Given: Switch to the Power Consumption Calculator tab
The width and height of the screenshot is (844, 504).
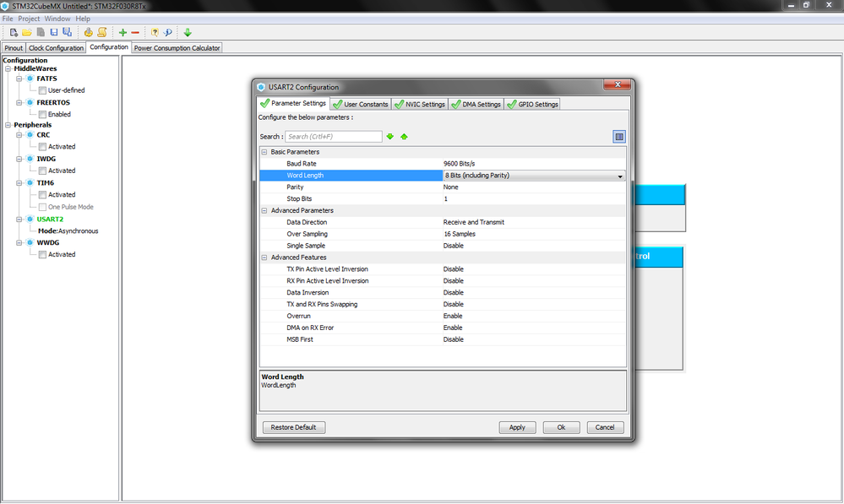Looking at the screenshot, I should [x=177, y=48].
